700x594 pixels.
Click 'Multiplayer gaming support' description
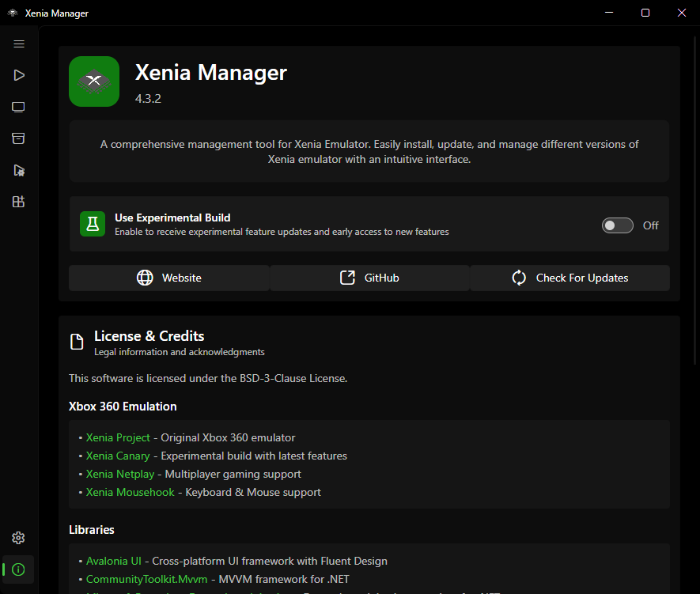point(233,474)
